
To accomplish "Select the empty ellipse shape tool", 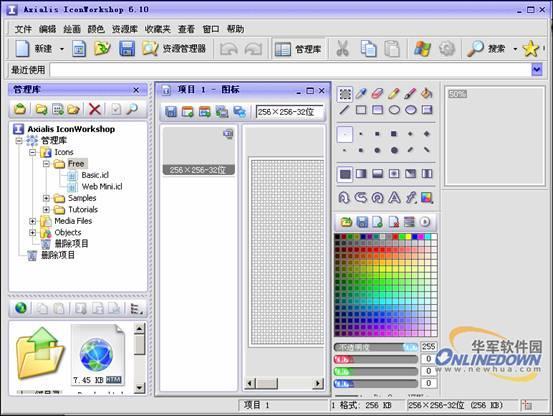I will [394, 110].
